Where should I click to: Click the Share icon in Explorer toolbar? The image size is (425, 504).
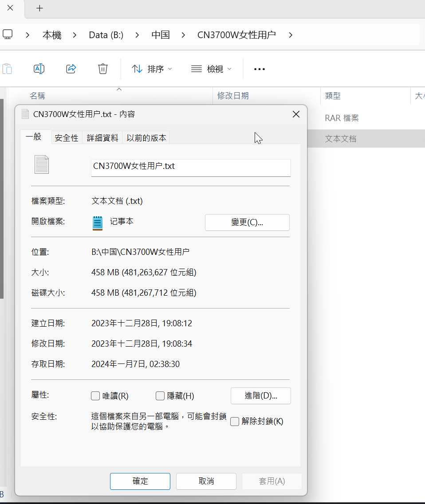tap(71, 69)
